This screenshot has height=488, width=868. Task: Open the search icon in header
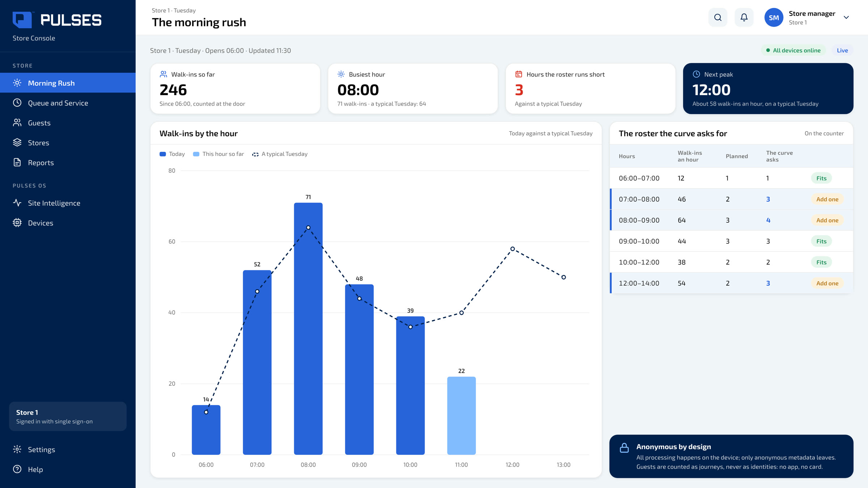point(718,17)
